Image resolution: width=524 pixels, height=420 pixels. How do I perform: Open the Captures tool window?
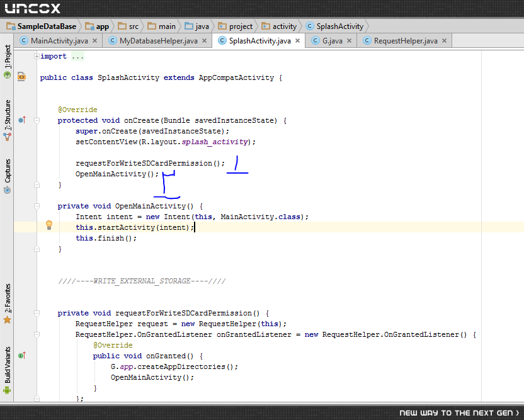click(7, 176)
